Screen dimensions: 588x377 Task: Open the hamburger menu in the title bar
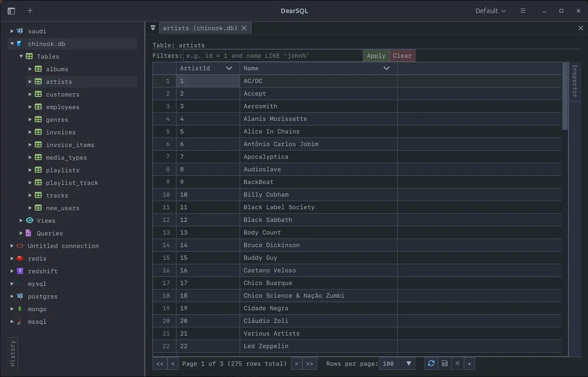523,11
